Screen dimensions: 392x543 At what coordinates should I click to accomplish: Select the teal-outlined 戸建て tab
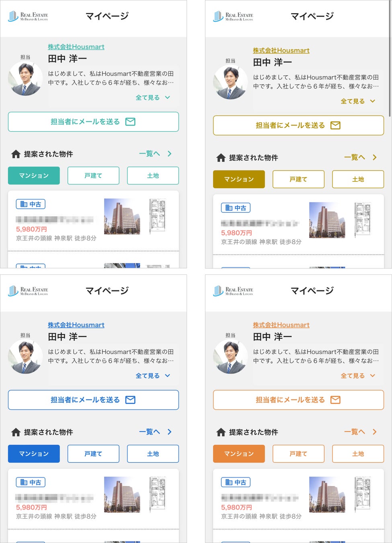pyautogui.click(x=93, y=175)
